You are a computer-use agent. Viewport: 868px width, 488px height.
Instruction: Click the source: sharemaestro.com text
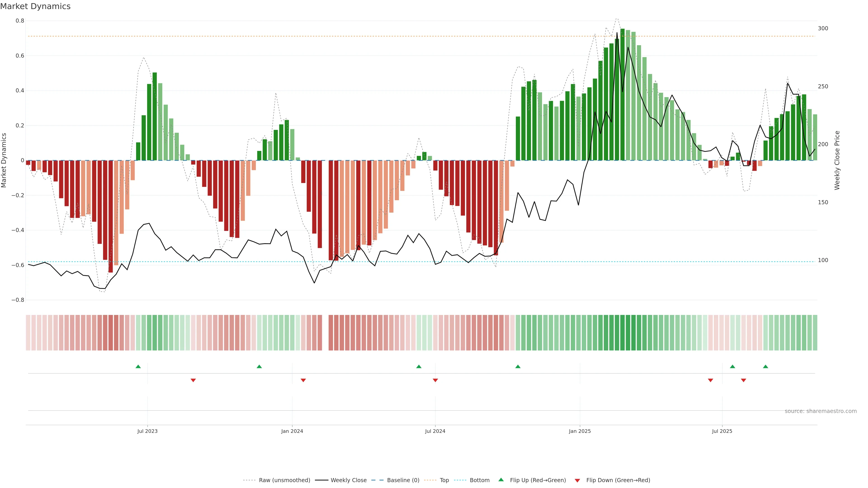click(x=821, y=411)
